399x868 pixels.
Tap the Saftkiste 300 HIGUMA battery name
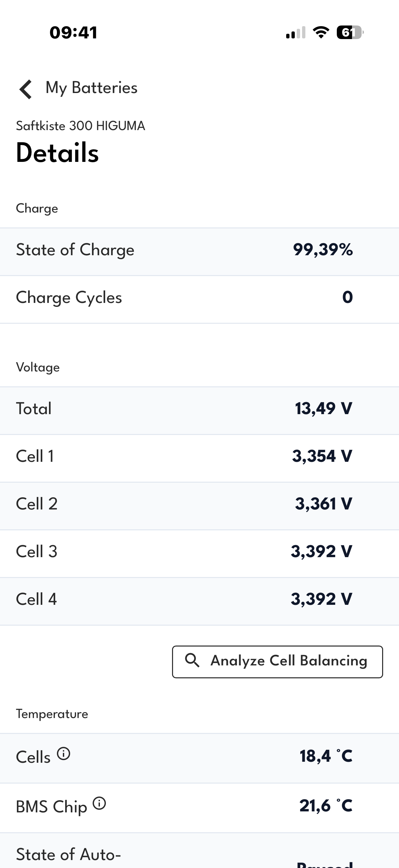[80, 126]
